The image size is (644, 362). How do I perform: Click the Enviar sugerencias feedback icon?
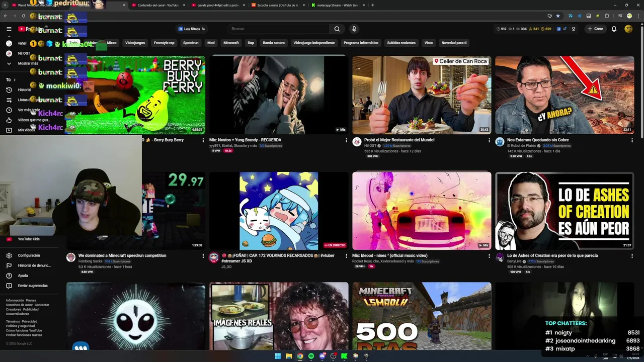click(x=9, y=286)
